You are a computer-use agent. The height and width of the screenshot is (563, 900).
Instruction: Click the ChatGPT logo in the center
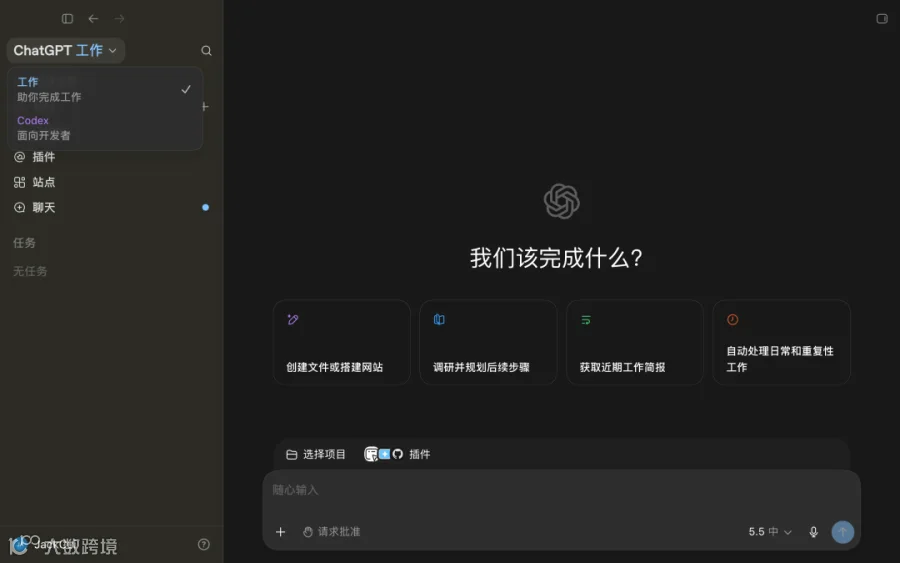tap(561, 201)
